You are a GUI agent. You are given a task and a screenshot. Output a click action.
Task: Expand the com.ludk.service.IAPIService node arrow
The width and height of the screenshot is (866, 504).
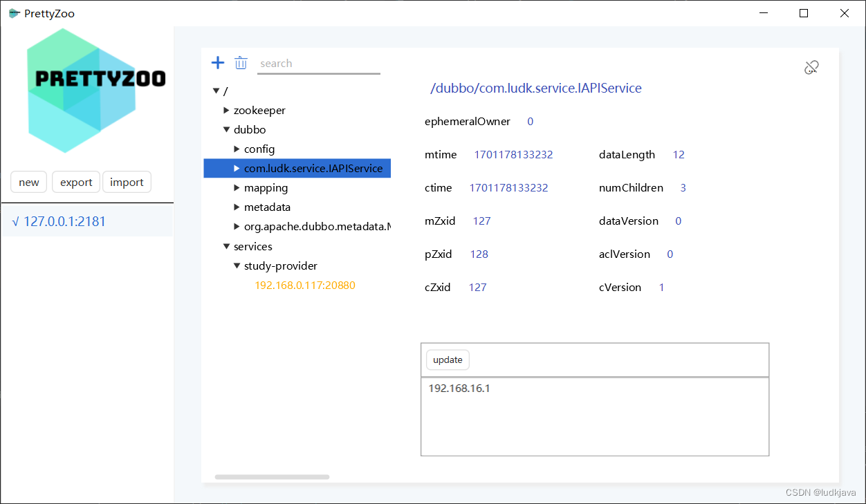(x=237, y=168)
